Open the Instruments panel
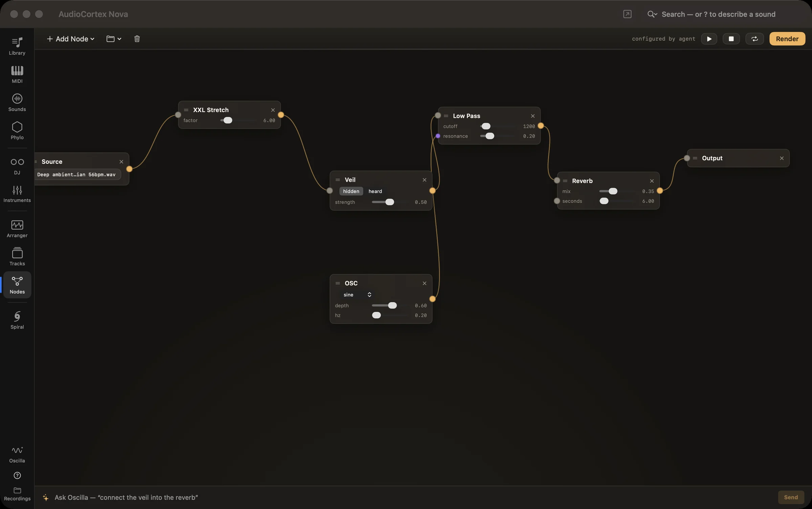812x509 pixels. (17, 194)
